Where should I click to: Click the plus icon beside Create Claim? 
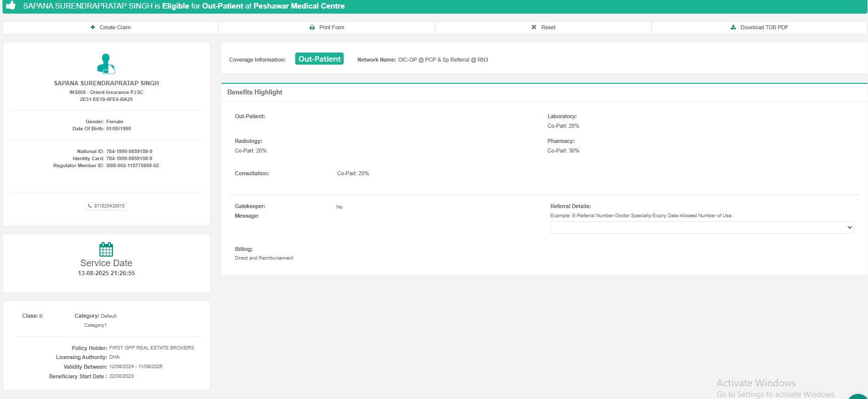(x=93, y=27)
